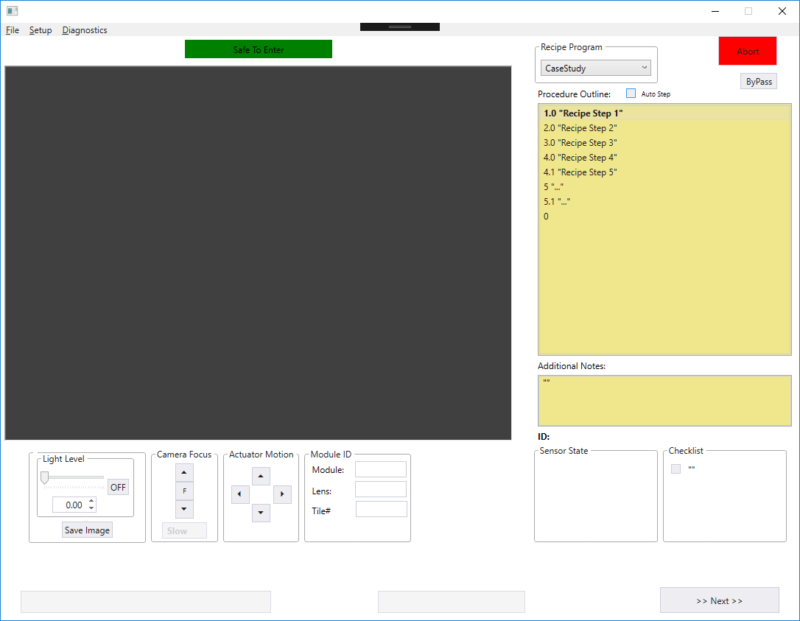
Task: Enable the Auto Step checkbox
Action: [x=630, y=93]
